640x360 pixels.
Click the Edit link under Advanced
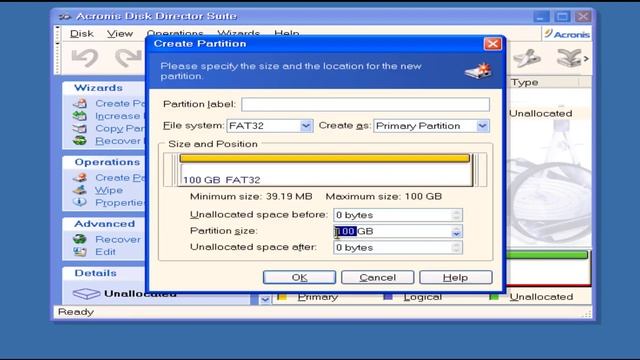click(105, 252)
